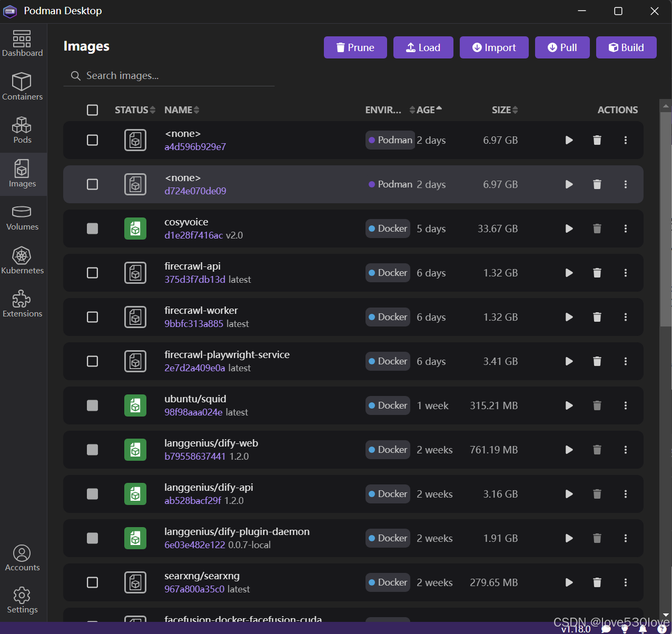Screen dimensions: 672x634
Task: Click the cosyvoice image status icon
Action: tap(135, 229)
